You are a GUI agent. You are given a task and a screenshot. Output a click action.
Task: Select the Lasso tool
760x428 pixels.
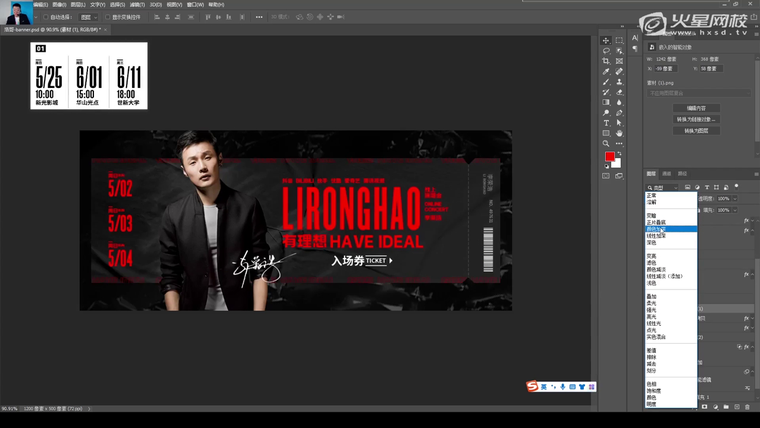coord(606,51)
